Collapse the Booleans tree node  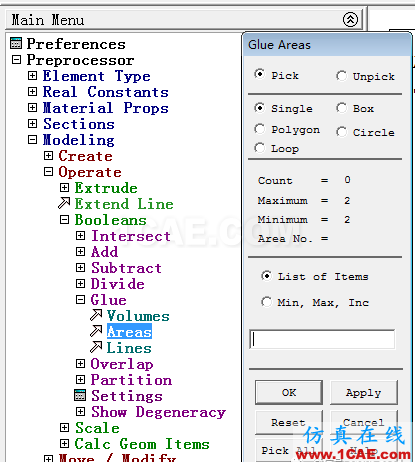pos(64,220)
